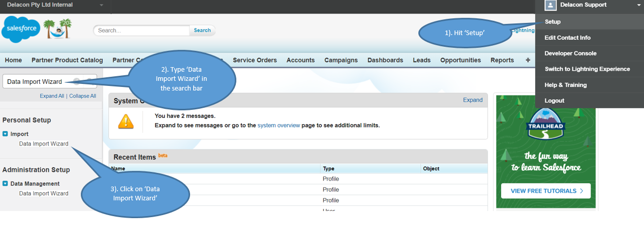Open the Partner Product Catalog tab

67,60
